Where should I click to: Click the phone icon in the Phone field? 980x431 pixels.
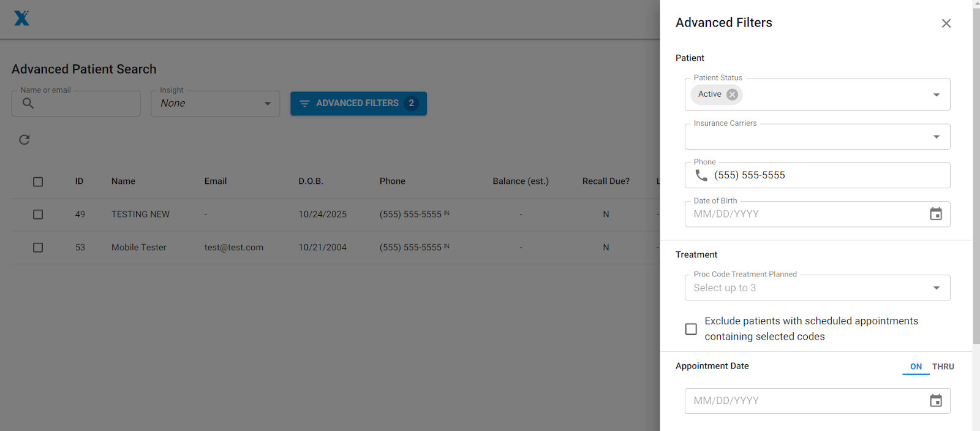701,175
